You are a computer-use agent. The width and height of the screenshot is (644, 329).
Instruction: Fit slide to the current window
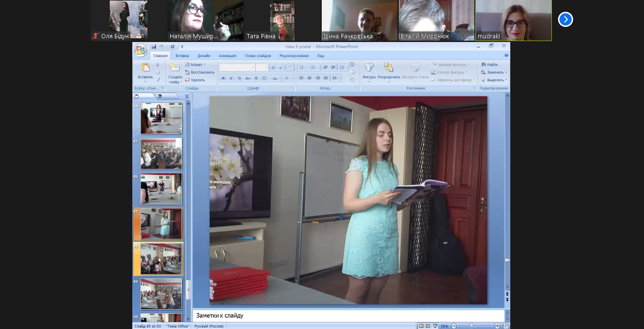coord(506,326)
